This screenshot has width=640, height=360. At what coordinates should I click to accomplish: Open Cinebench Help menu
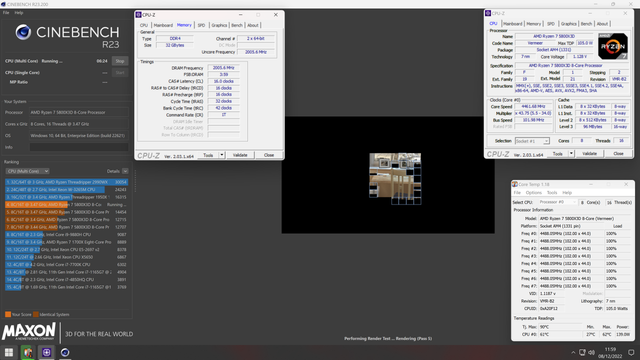tap(19, 13)
